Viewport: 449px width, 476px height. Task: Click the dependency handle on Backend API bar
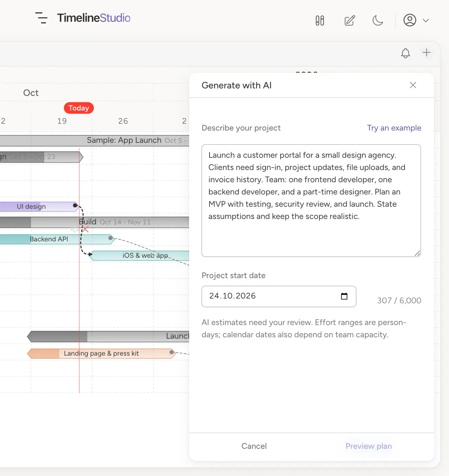(x=111, y=238)
